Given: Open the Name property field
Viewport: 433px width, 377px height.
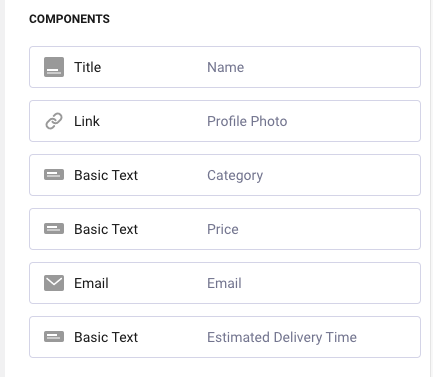Looking at the screenshot, I should pos(225,67).
